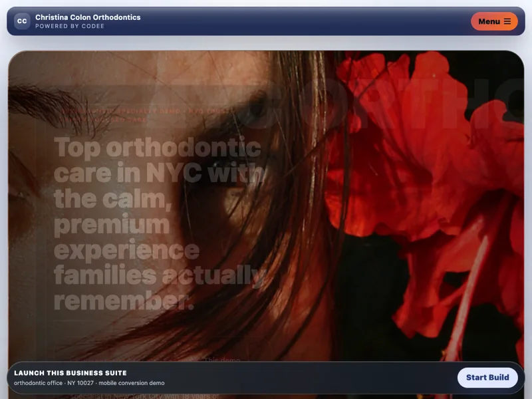Click the Christina Colon Orthodontics title
Viewport: 532px width, 399px height.
click(x=88, y=17)
